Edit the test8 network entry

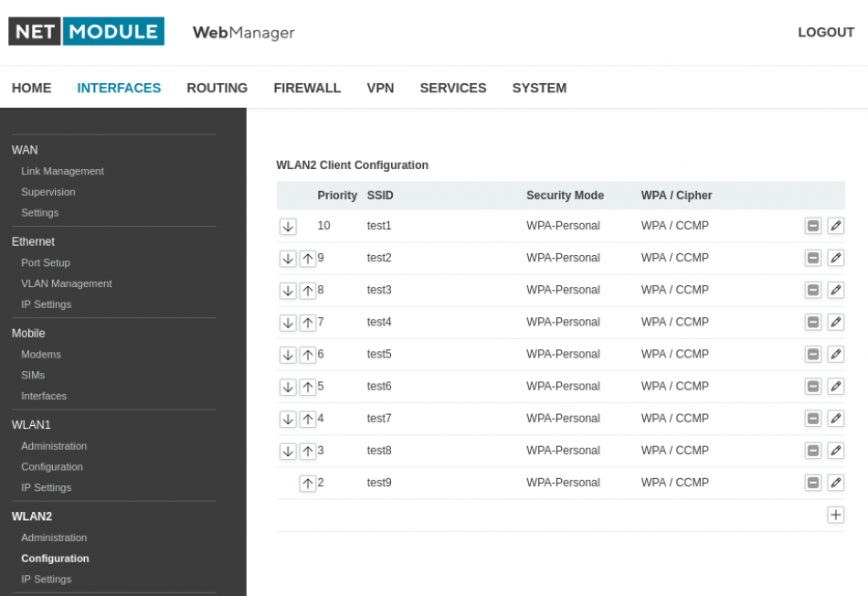coord(835,451)
